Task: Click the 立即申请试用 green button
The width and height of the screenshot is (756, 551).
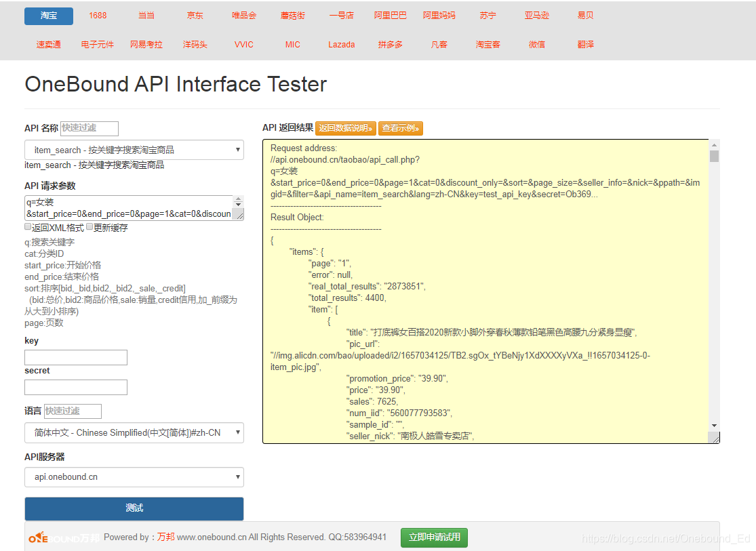Action: coord(435,537)
